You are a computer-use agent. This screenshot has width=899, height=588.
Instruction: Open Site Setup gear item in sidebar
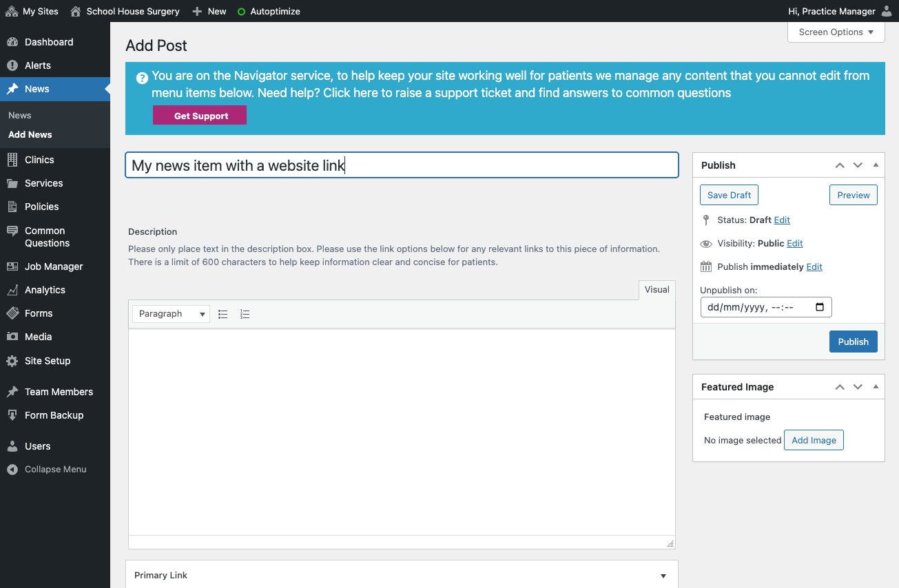click(x=55, y=361)
